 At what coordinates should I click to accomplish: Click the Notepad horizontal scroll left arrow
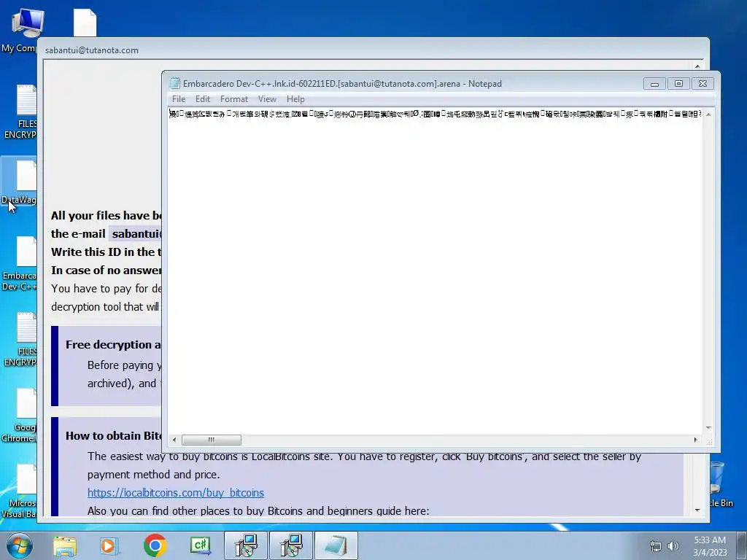pos(174,440)
